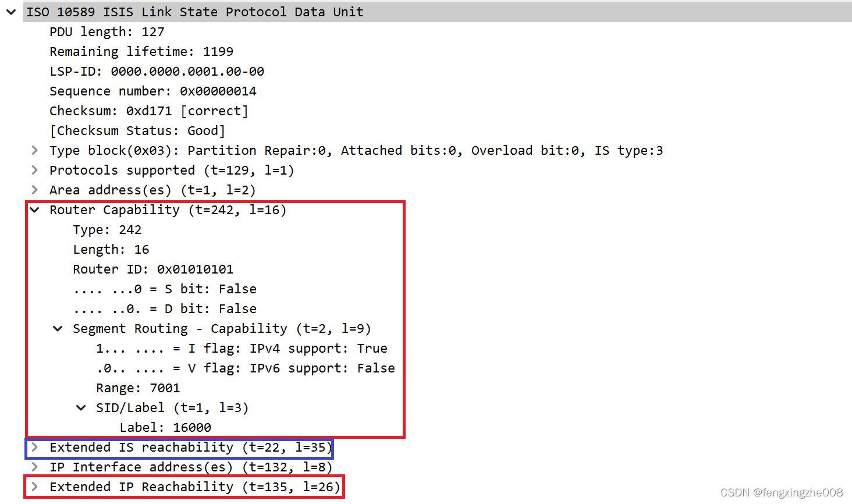Viewport: 852px width, 504px height.
Task: Expand the Type block(0x03) entry
Action: (35, 150)
